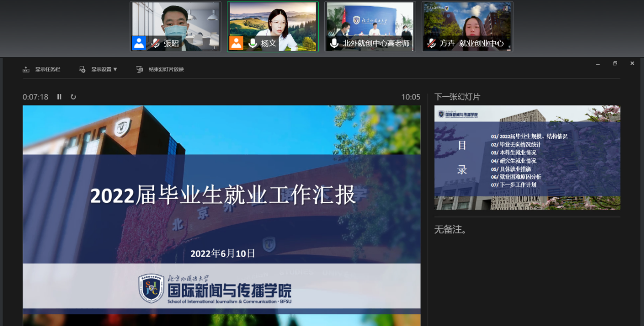This screenshot has width=644, height=326.
Task: Click the 05/ 具体就业措施 line
Action: tap(511, 169)
